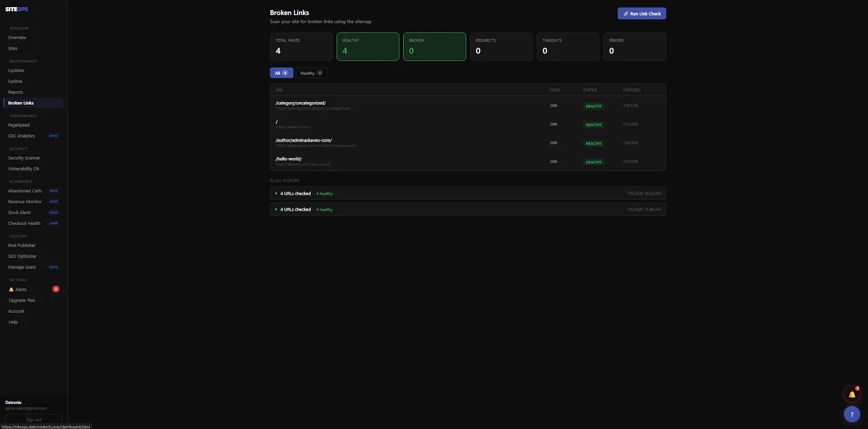This screenshot has width=868, height=429.
Task: Open the floating bell notification icon
Action: [x=852, y=395]
